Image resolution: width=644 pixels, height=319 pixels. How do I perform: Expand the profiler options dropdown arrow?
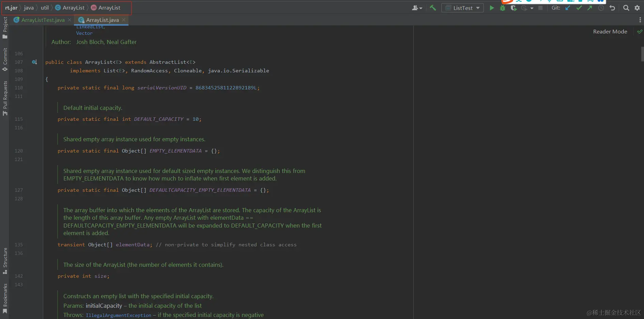pos(532,8)
